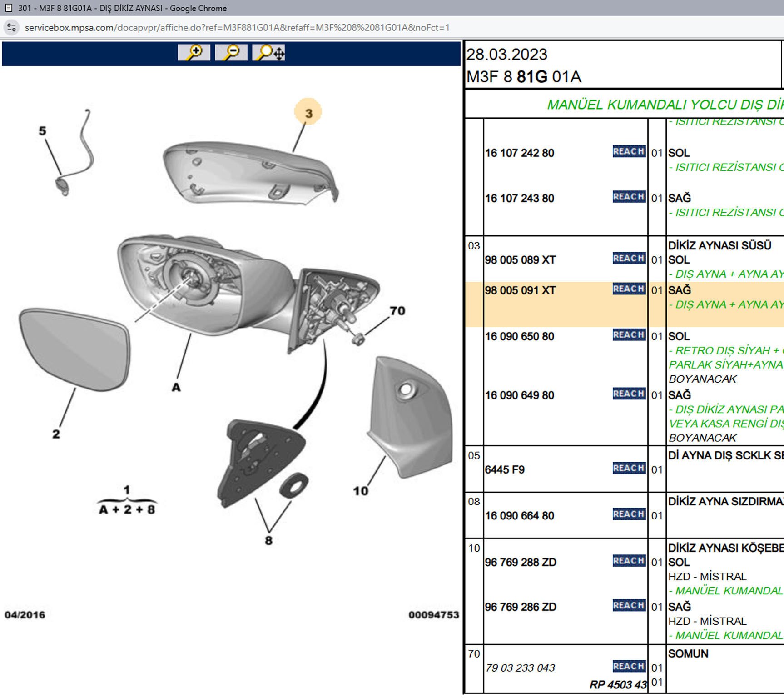Viewport: 784px width, 698px height.
Task: Select callout 2 below the mirror glass
Action: [x=56, y=434]
